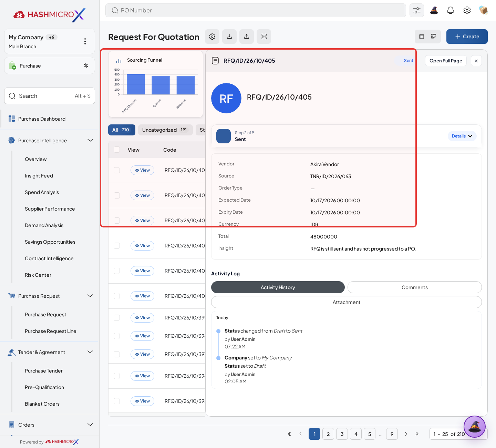The height and width of the screenshot is (448, 496).
Task: Toggle the Orders menu section chevron
Action: 90,425
